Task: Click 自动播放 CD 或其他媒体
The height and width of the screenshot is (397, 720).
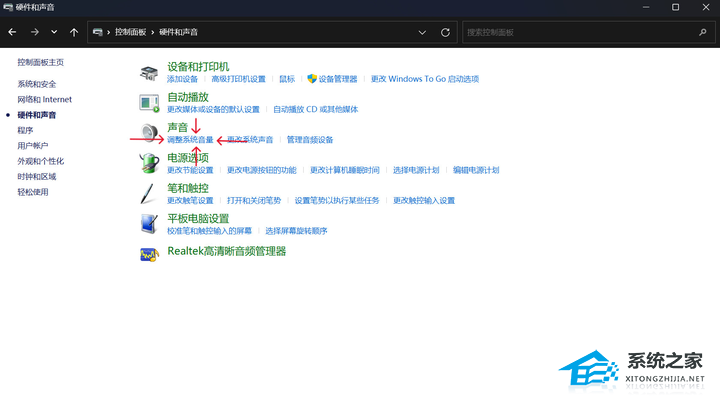Action: click(x=315, y=110)
